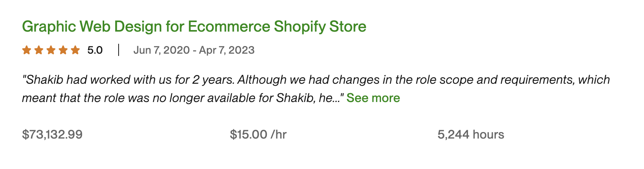Click the Jun 7, 2020 start date

click(161, 50)
